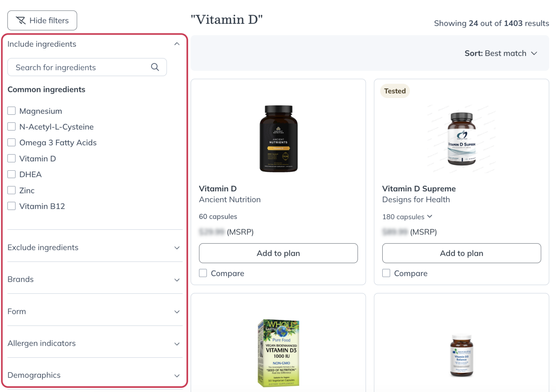This screenshot has height=392, width=556.
Task: Tick the Omega 3 Fatty Acids checkbox
Action: point(12,142)
